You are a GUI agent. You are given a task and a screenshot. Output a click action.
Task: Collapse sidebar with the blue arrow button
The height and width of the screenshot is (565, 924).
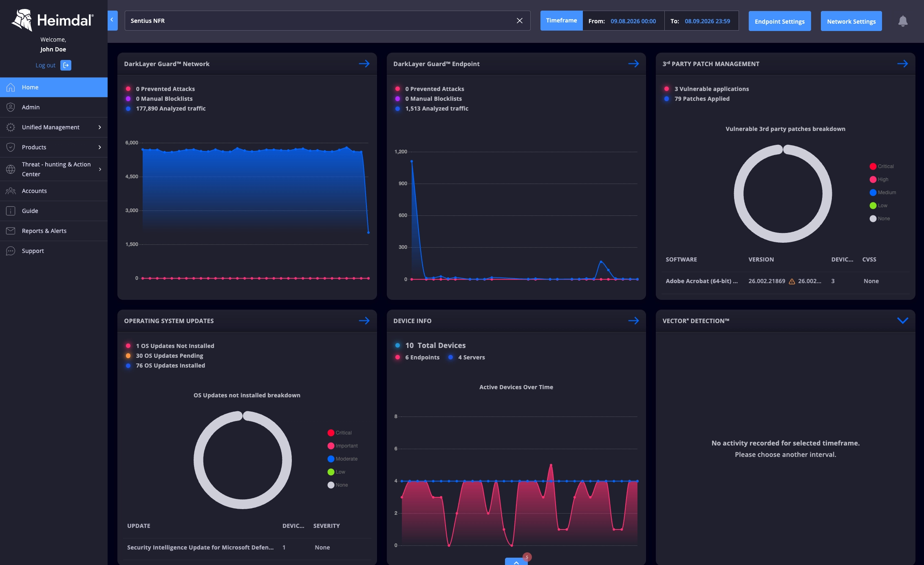[x=112, y=20]
